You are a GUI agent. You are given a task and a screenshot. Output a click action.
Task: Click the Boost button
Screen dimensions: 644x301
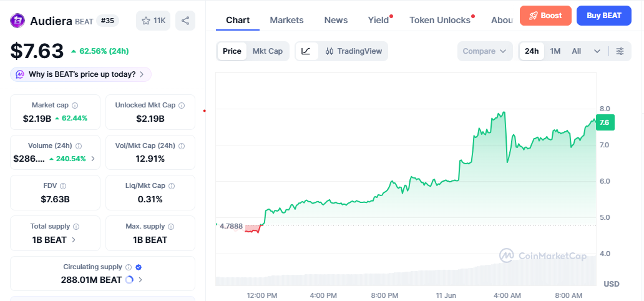tap(545, 16)
